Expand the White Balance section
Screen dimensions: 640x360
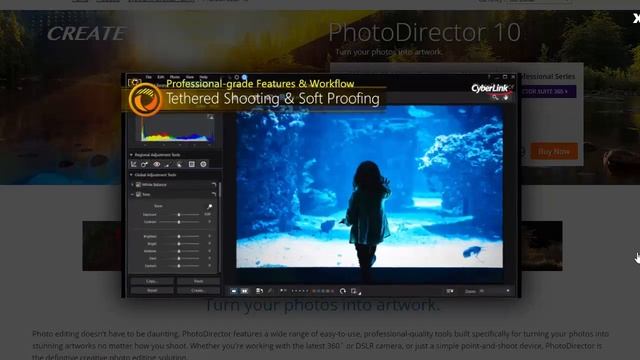point(132,185)
